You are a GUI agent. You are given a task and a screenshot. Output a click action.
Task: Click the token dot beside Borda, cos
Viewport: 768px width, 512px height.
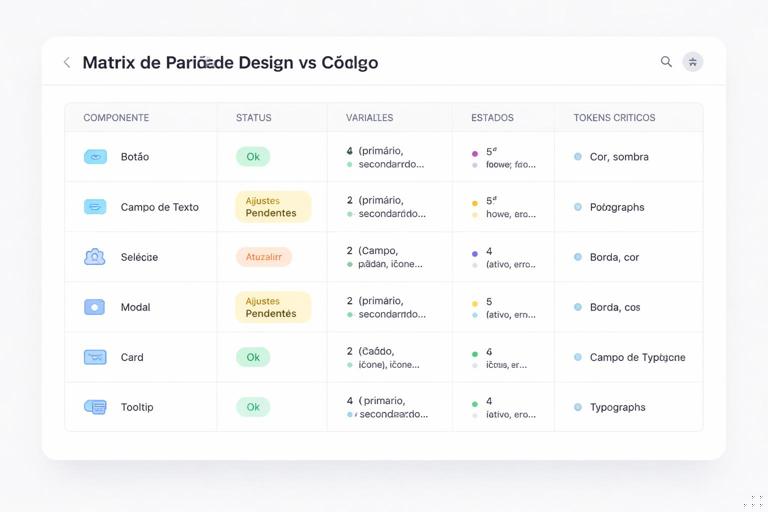pyautogui.click(x=578, y=307)
